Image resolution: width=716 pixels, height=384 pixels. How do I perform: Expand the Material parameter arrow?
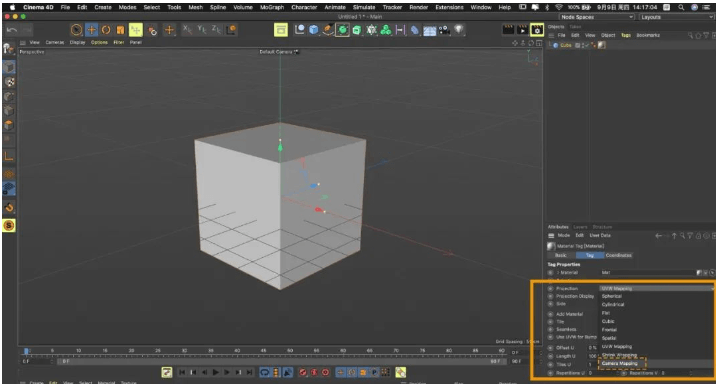[558, 273]
